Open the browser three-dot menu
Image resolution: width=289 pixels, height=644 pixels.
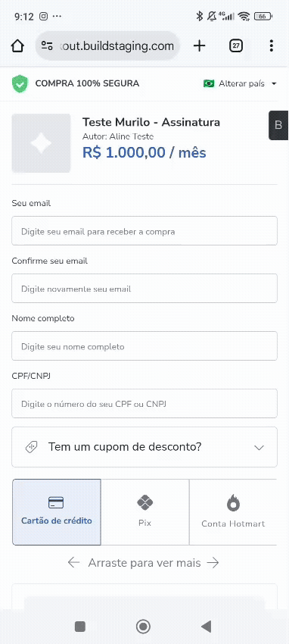coord(272,45)
